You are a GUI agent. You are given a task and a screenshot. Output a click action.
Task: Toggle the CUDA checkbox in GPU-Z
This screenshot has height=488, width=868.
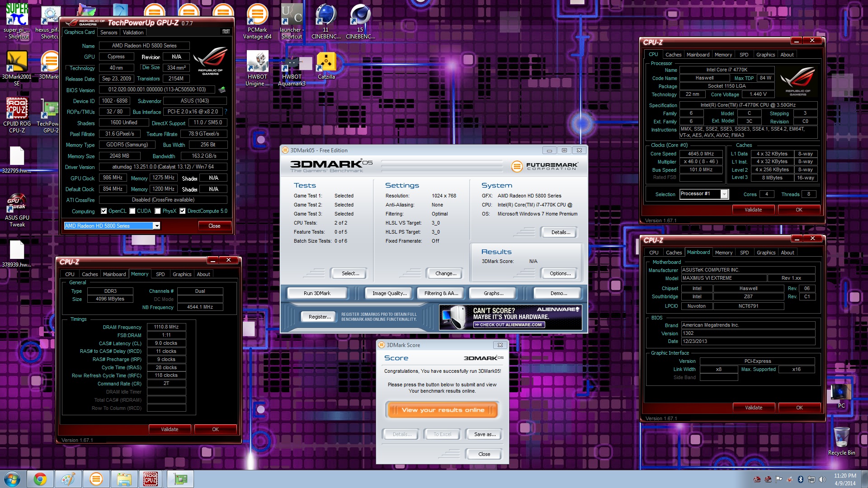[132, 211]
